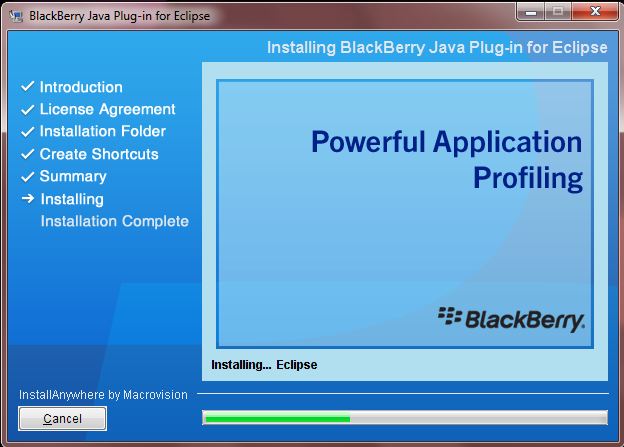Select the Summary step label
Screen dimensions: 624x447
click(x=73, y=176)
